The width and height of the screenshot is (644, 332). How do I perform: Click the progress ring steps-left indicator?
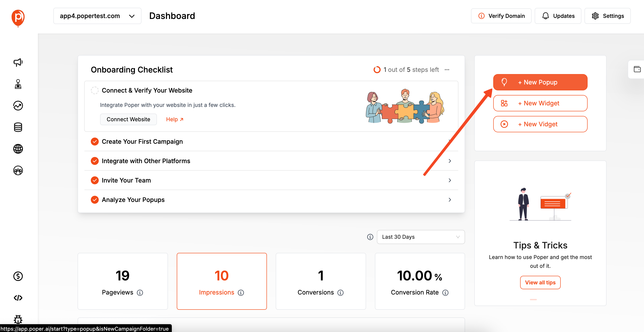pos(377,70)
